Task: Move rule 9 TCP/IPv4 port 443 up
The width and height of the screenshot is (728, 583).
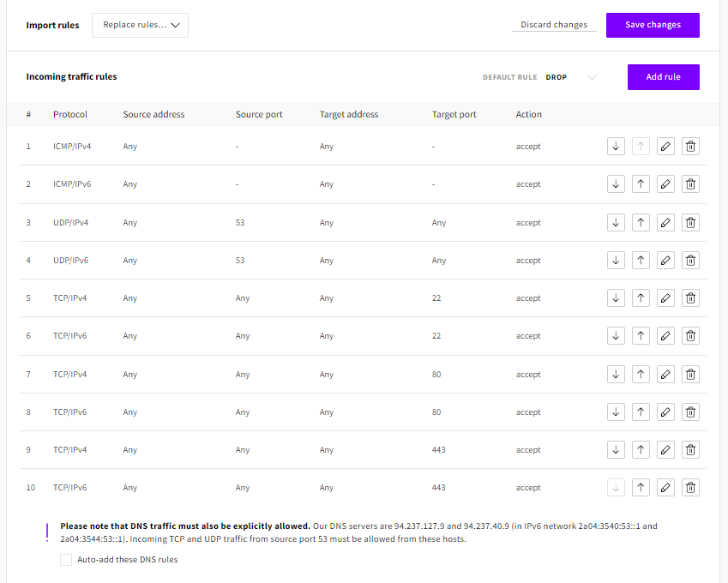Action: [641, 449]
